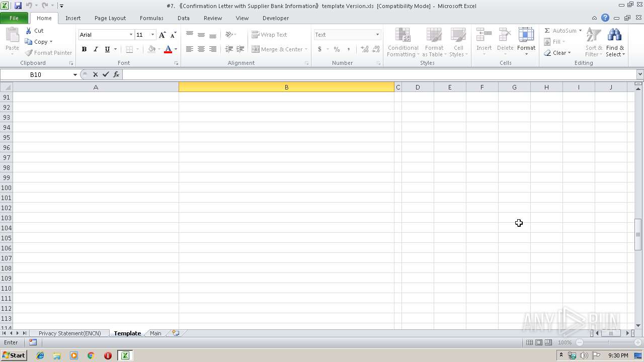Confirm cell entry with checkmark icon
Screen dimensions: 644x362
pos(106,74)
